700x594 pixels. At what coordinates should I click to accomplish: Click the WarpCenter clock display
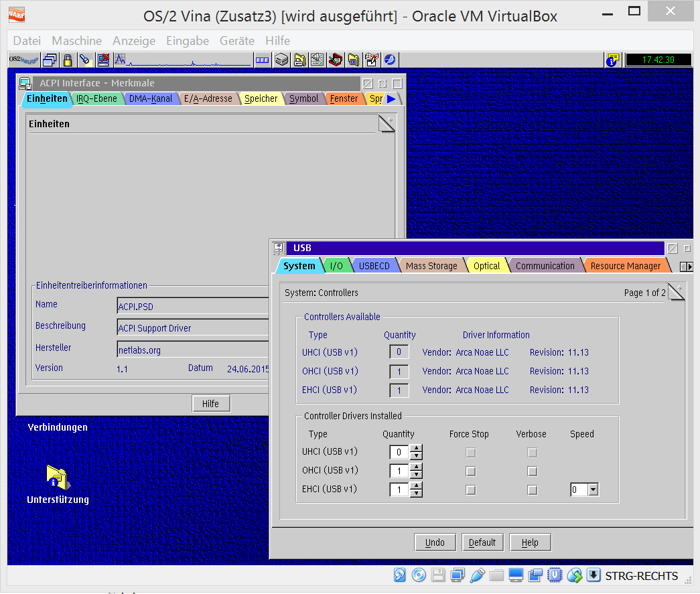[658, 60]
